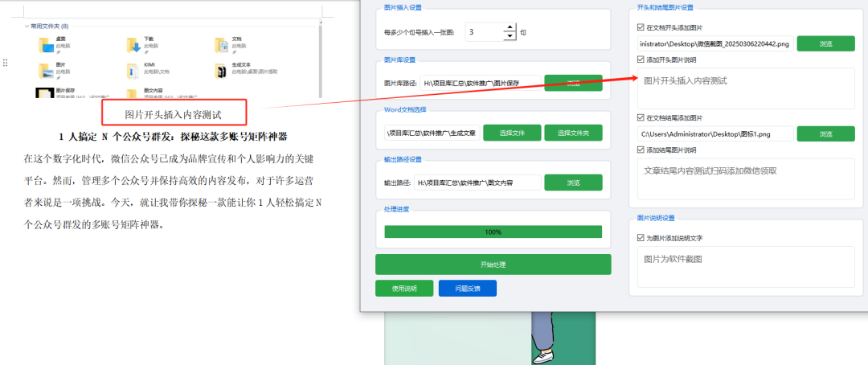Open the 文档 folder icon

tap(222, 45)
